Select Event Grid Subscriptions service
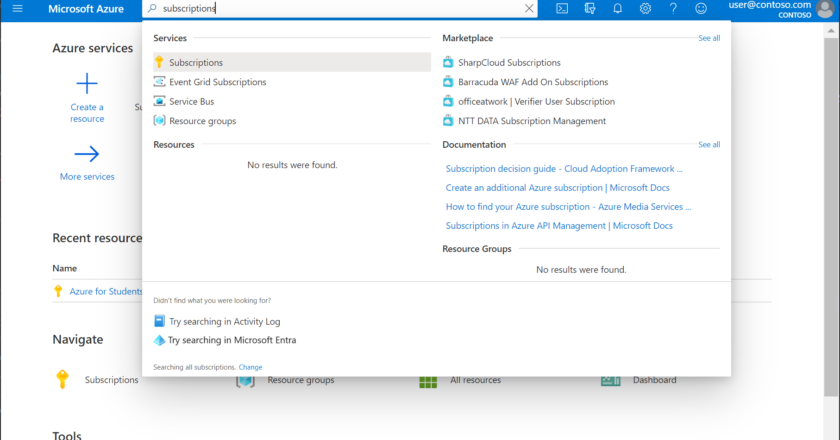The height and width of the screenshot is (440, 840). tap(218, 82)
